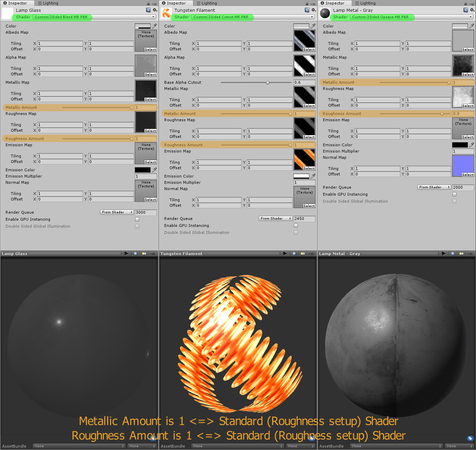Enable GPU Instancing for Lamp Metal - Gray
476x450 pixels.
click(454, 194)
